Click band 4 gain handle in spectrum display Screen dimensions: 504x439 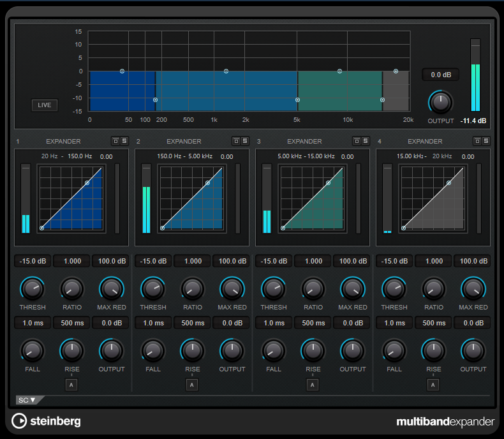[x=396, y=71]
